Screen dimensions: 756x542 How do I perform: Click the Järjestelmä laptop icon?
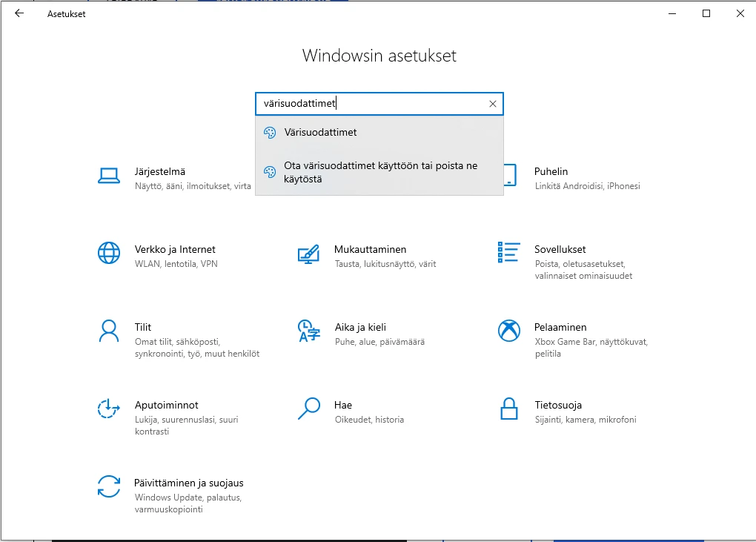pyautogui.click(x=109, y=176)
